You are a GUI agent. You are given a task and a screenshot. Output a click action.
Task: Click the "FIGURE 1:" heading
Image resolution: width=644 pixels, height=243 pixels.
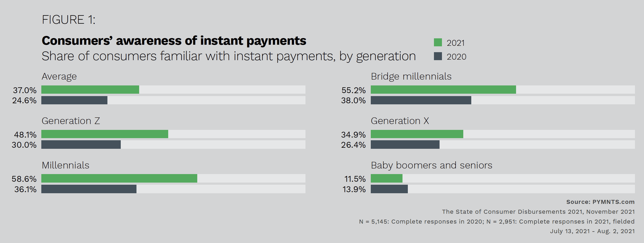[x=69, y=20]
